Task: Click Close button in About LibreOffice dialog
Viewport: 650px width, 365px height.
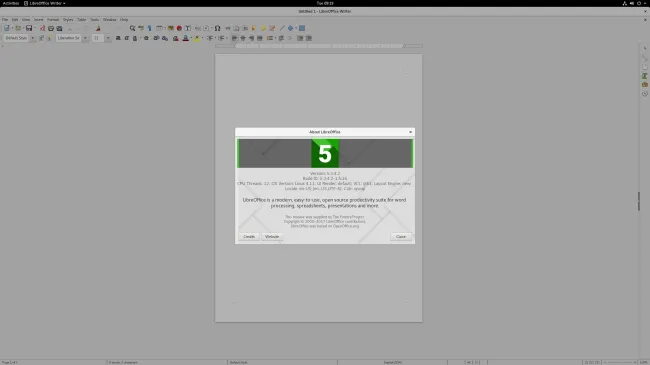Action: click(x=401, y=236)
